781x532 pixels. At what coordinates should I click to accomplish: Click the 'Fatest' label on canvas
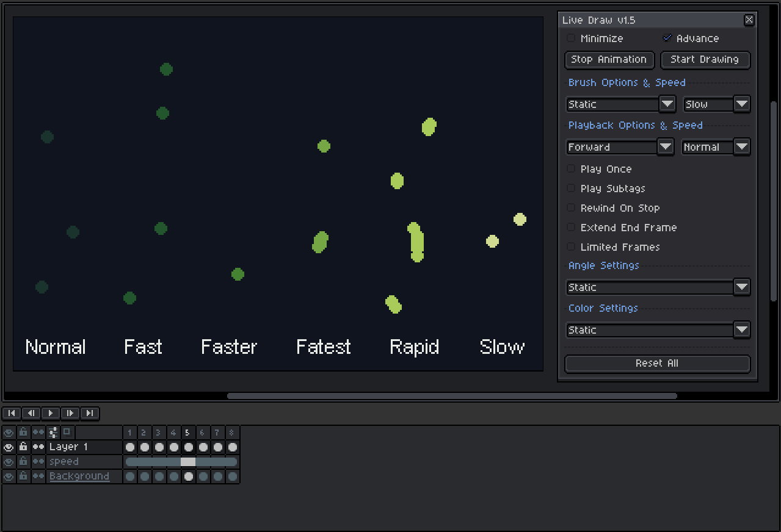324,347
